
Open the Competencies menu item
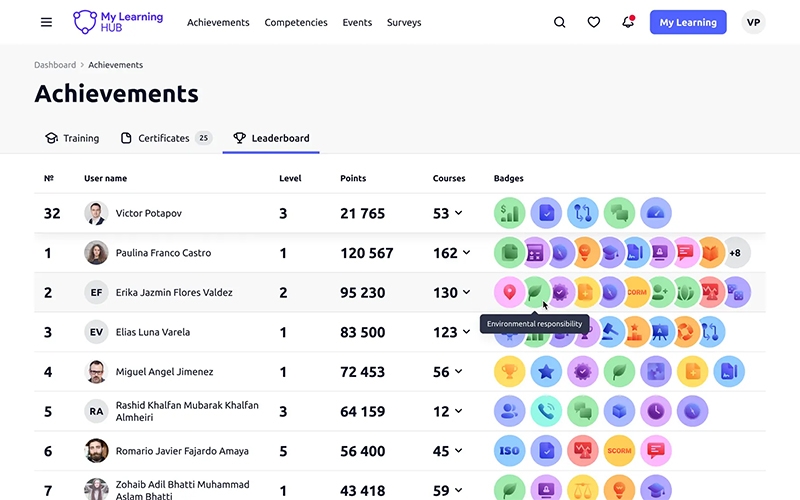click(295, 22)
